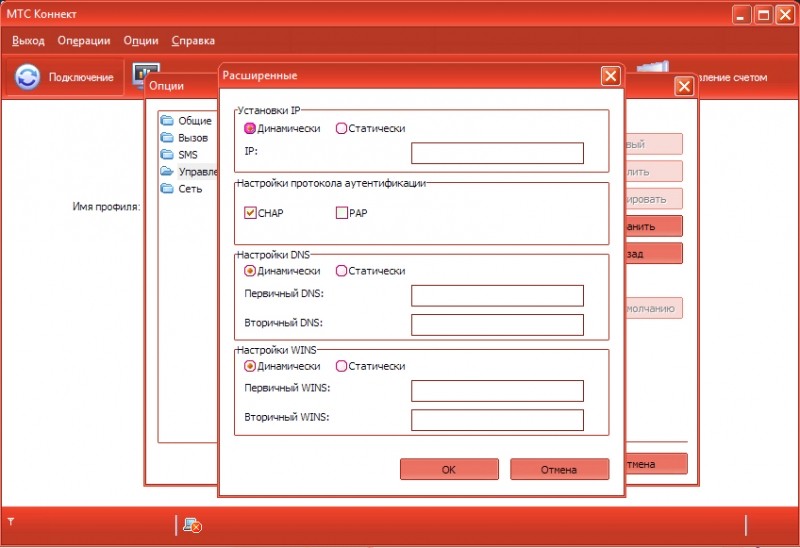The image size is (800, 548).
Task: Click the Настройки DNS group title
Action: click(273, 255)
